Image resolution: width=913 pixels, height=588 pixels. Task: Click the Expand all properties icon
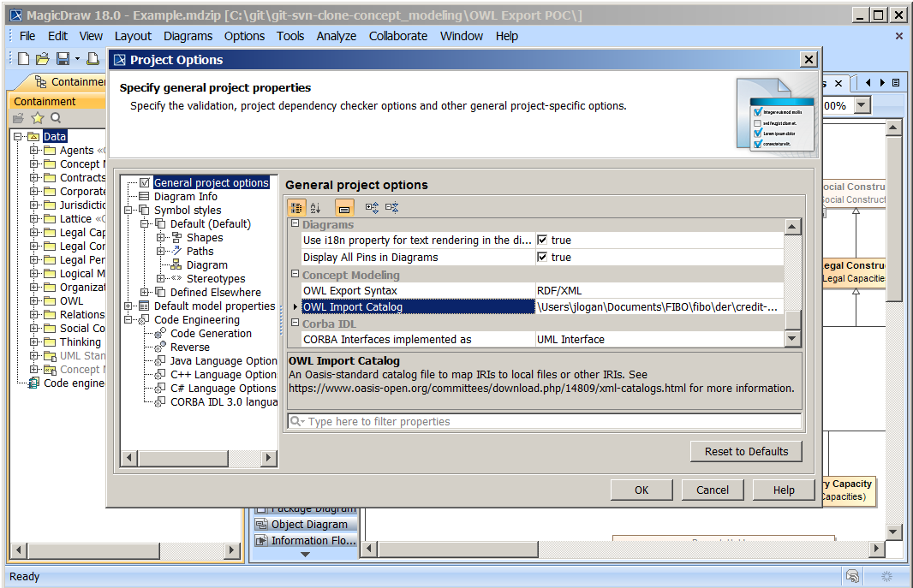[372, 208]
